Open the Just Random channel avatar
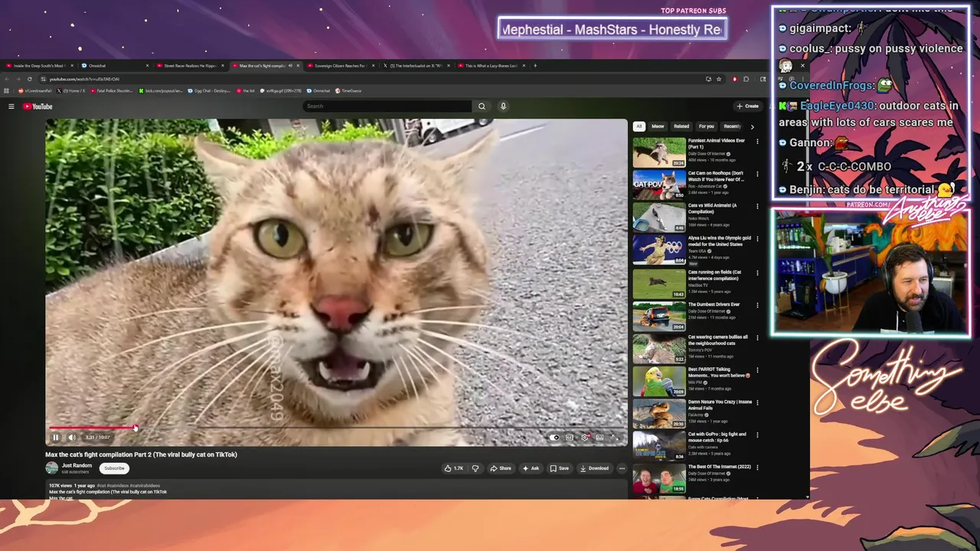980x551 pixels. point(51,468)
